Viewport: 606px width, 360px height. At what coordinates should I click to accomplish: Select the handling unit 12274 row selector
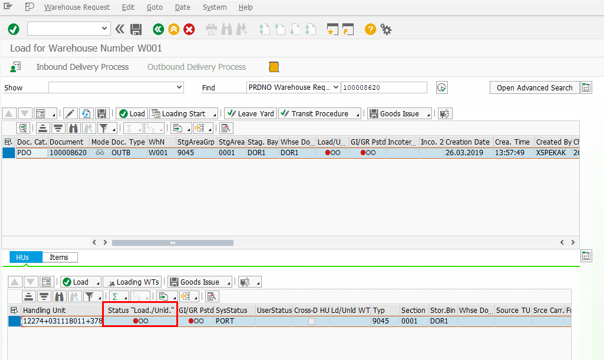pos(15,321)
